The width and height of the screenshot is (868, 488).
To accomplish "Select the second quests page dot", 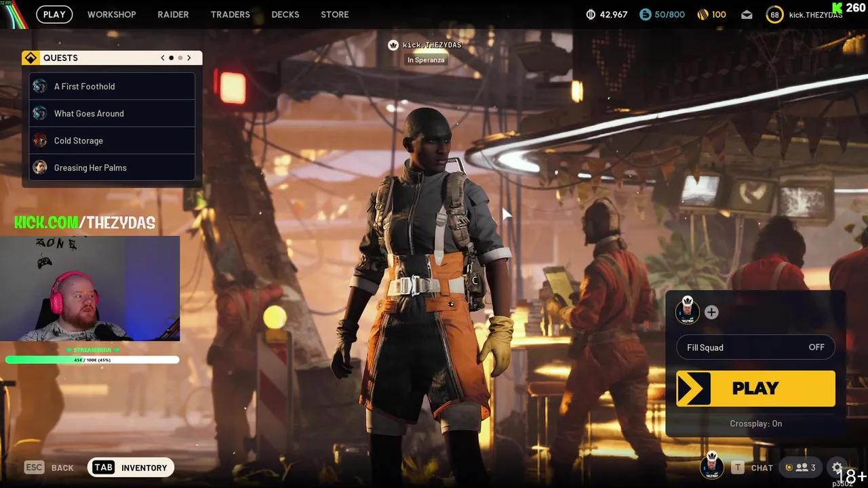I will pos(180,58).
